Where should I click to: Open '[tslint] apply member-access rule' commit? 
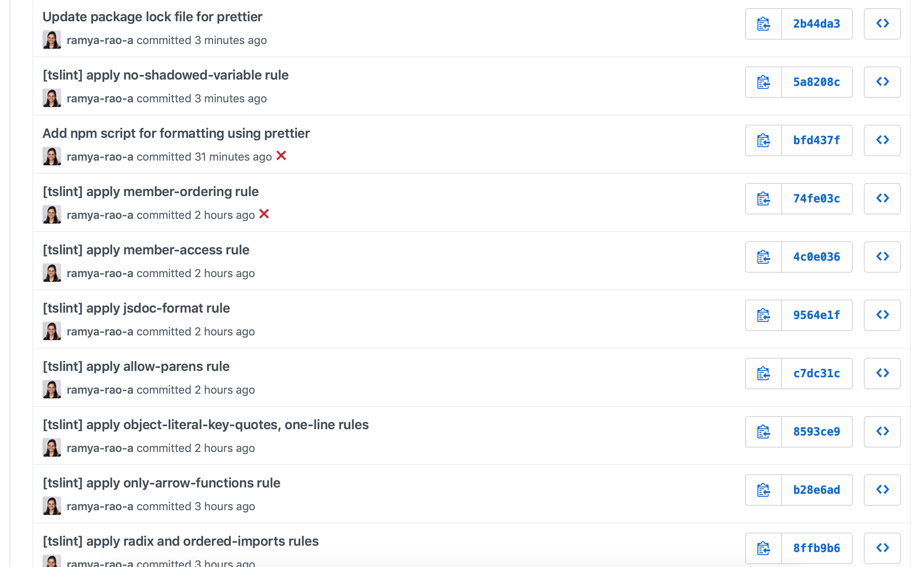click(146, 250)
